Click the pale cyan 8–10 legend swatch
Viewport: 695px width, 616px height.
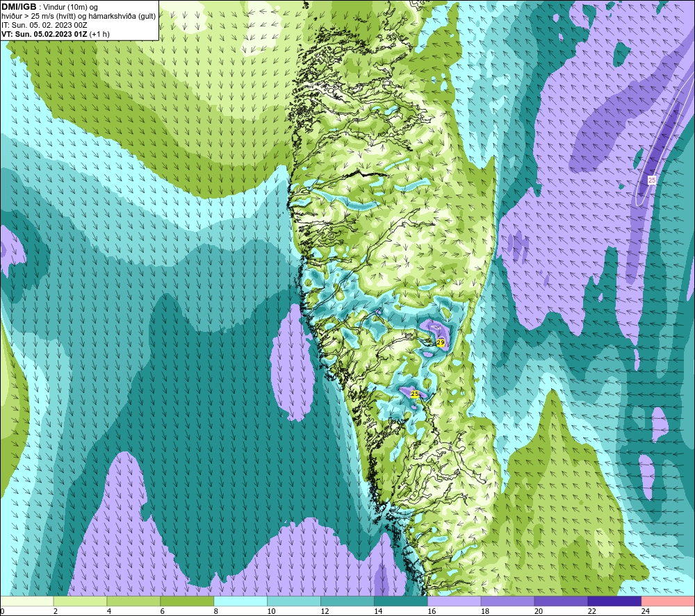[240, 601]
